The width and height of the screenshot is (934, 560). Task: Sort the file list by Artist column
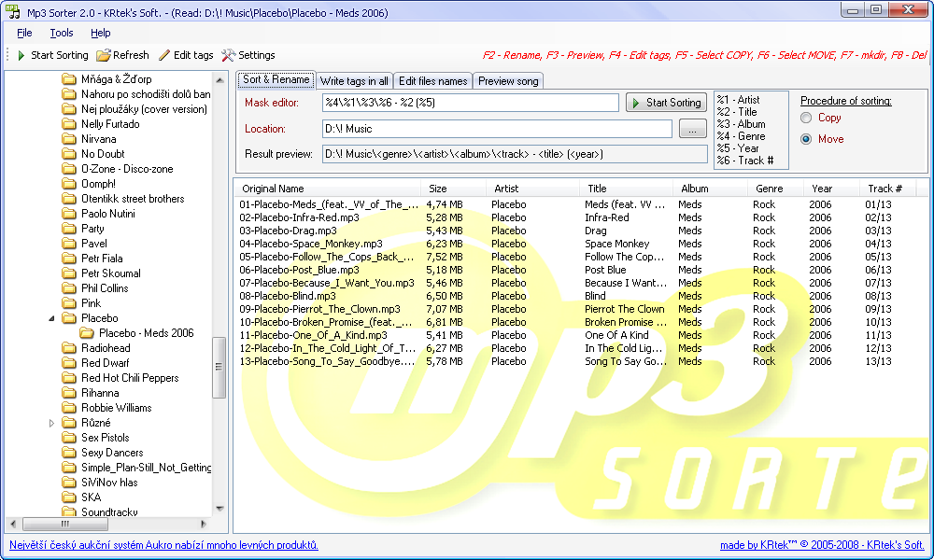(x=533, y=189)
